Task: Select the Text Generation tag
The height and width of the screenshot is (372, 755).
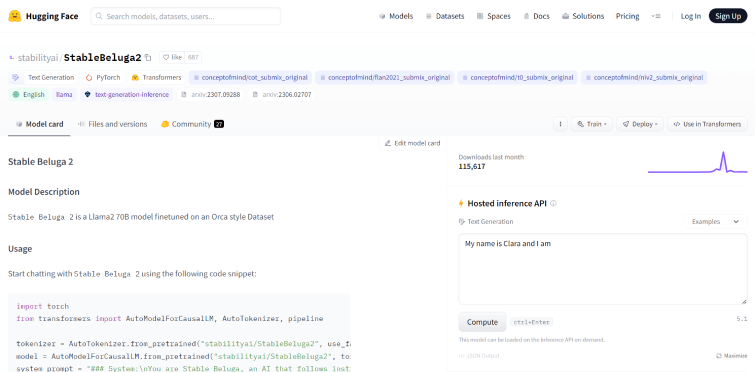Action: tap(43, 77)
